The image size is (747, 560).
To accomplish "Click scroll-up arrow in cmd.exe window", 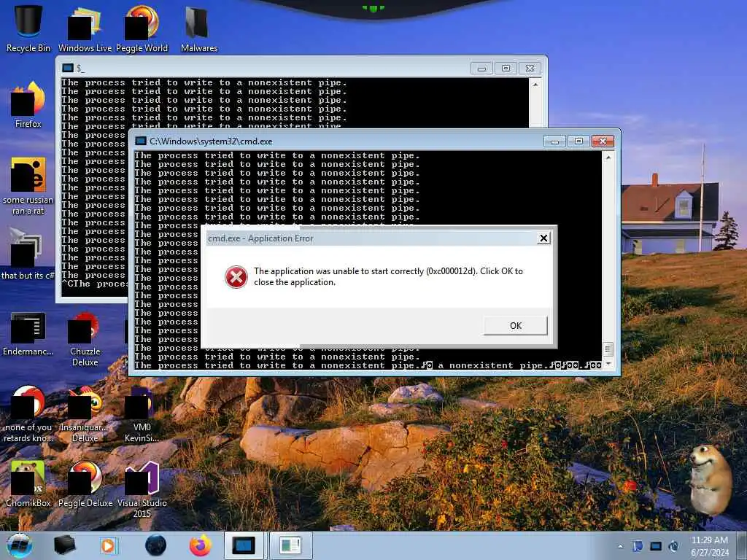I will tap(608, 157).
